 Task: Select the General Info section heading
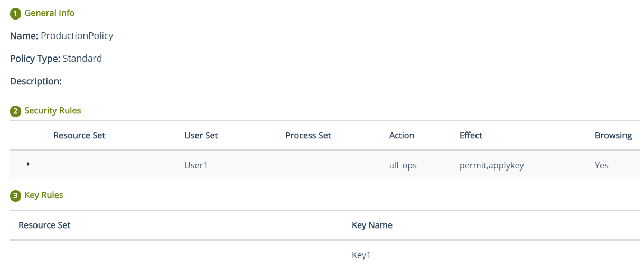50,13
